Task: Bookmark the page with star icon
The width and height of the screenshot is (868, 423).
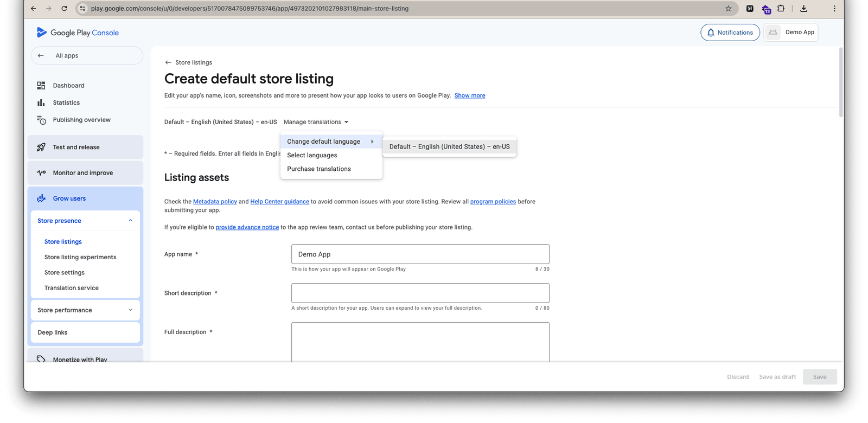Action: pyautogui.click(x=729, y=9)
